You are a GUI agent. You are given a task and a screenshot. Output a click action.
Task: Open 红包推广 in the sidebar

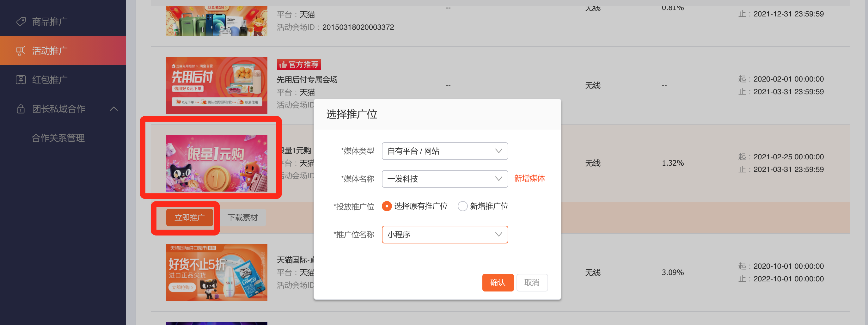(x=63, y=80)
